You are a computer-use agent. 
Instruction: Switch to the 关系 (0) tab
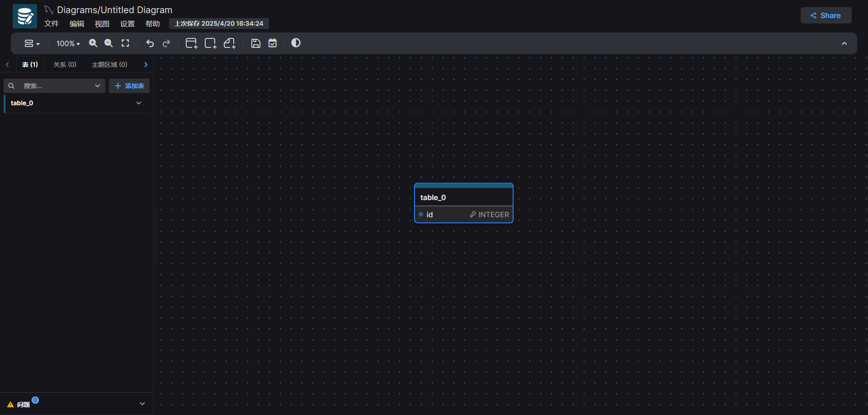pyautogui.click(x=65, y=65)
